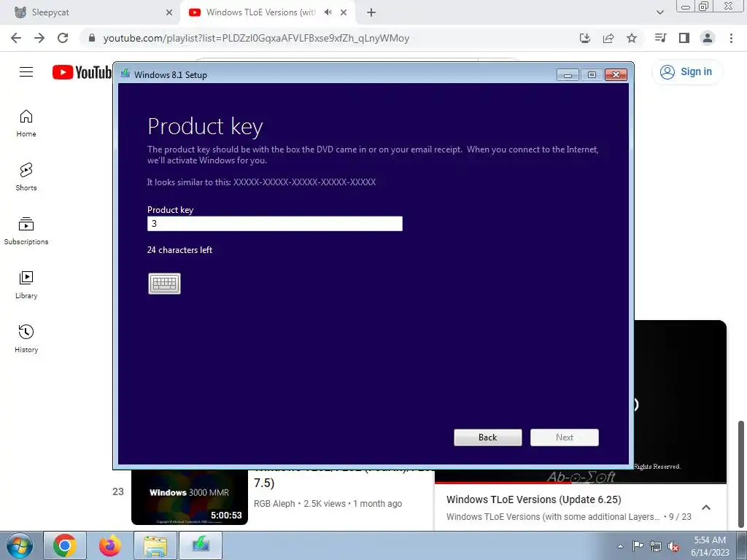Close the Windows TLoE Versions tab

click(344, 12)
